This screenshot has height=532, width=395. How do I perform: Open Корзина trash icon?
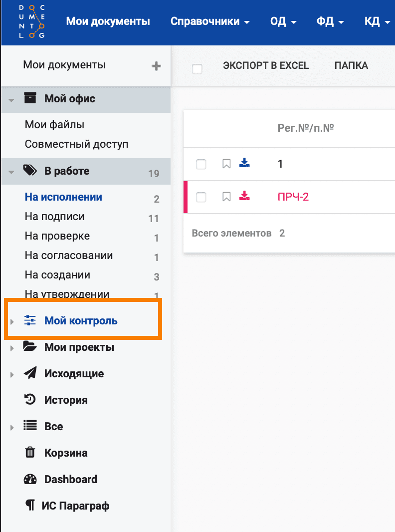[x=30, y=453]
